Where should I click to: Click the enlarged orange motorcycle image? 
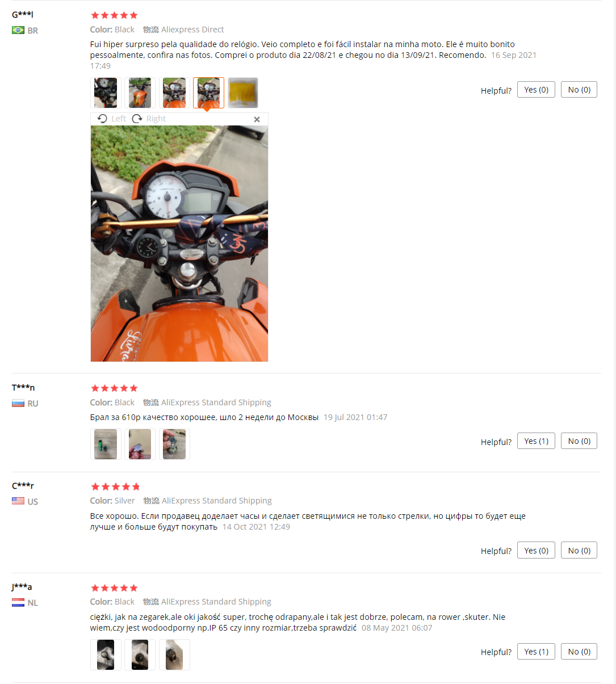179,244
